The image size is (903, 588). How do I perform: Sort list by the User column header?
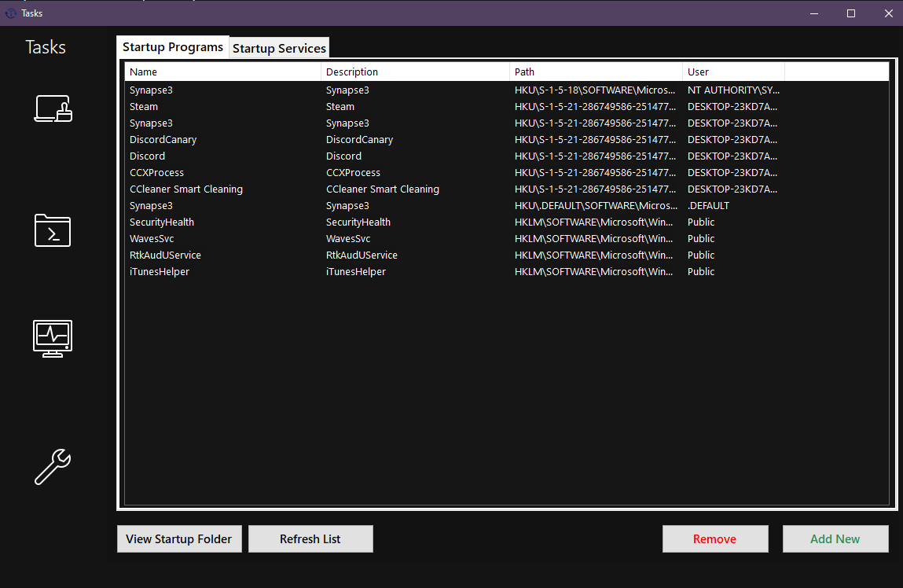(x=734, y=72)
